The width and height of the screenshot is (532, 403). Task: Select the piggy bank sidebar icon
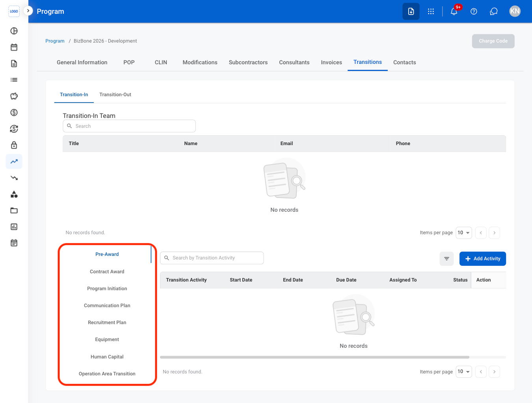coord(14,96)
